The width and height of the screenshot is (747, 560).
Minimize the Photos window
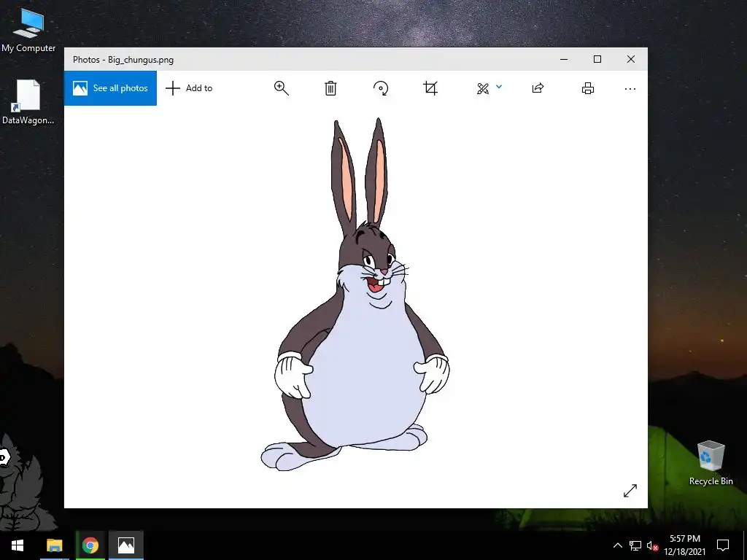point(564,60)
